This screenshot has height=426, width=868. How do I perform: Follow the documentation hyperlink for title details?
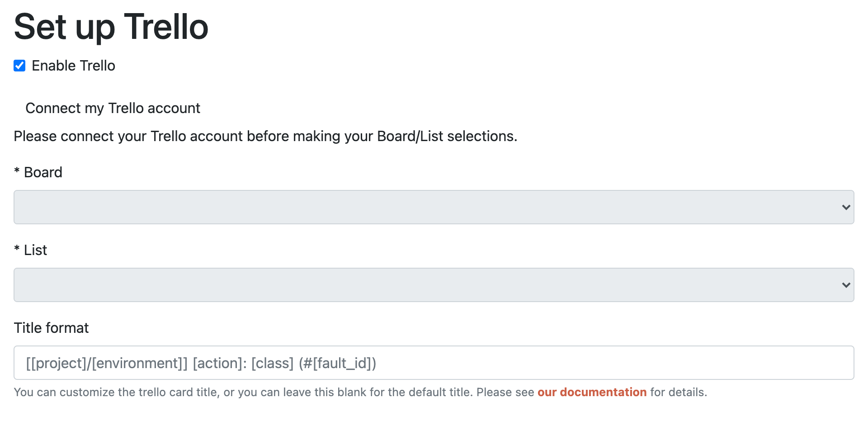(592, 392)
